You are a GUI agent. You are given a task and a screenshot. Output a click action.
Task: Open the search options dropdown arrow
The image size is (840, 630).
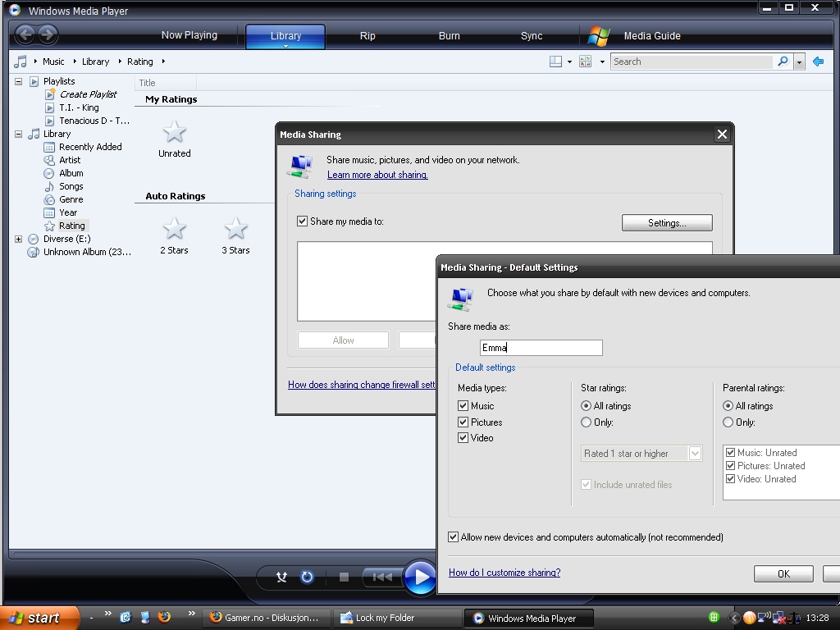(799, 62)
